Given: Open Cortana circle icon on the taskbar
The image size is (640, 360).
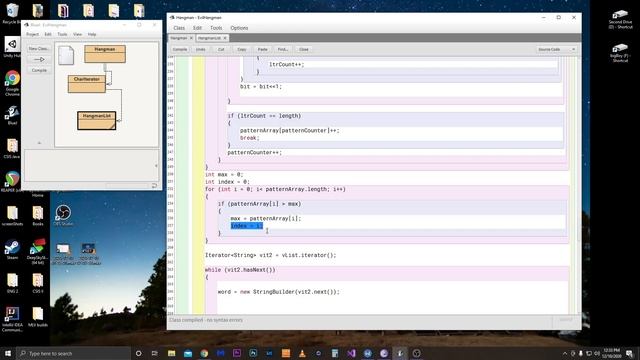Looking at the screenshot, I should pos(138,353).
